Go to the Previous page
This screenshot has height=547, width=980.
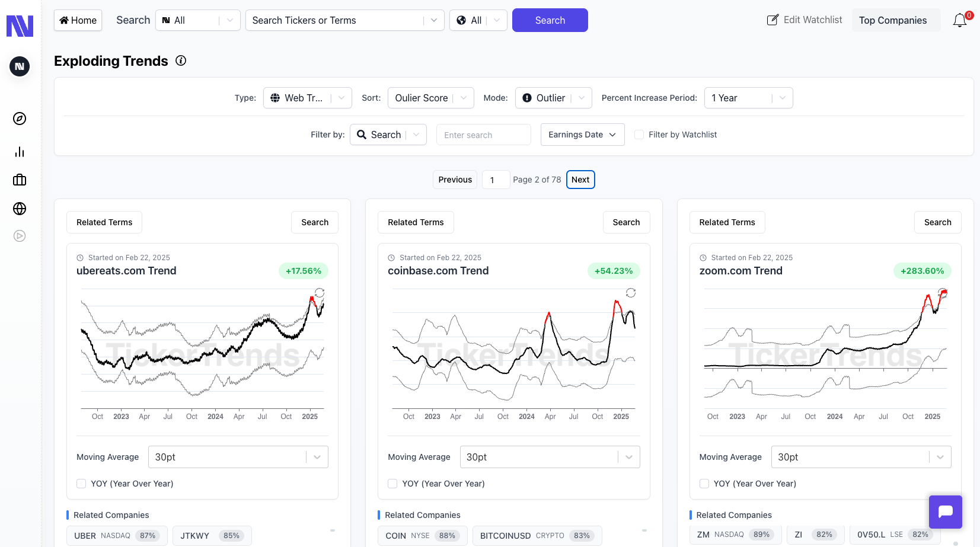[455, 180]
